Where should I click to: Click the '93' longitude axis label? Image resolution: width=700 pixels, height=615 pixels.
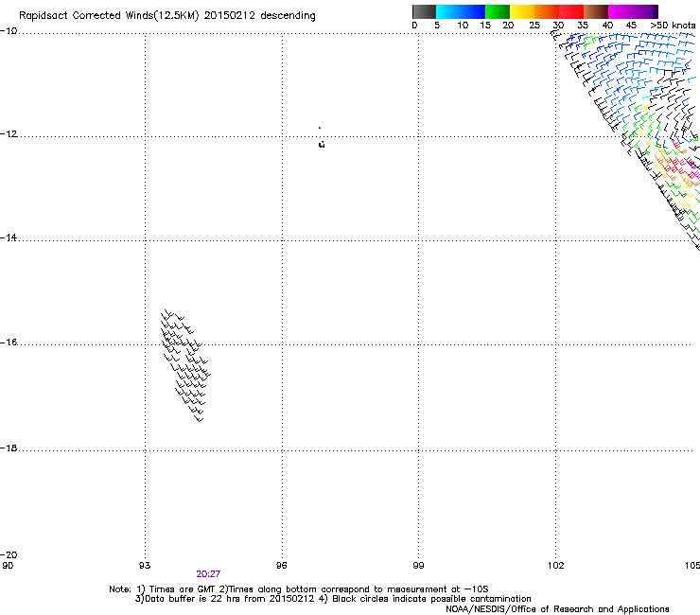[x=145, y=566]
